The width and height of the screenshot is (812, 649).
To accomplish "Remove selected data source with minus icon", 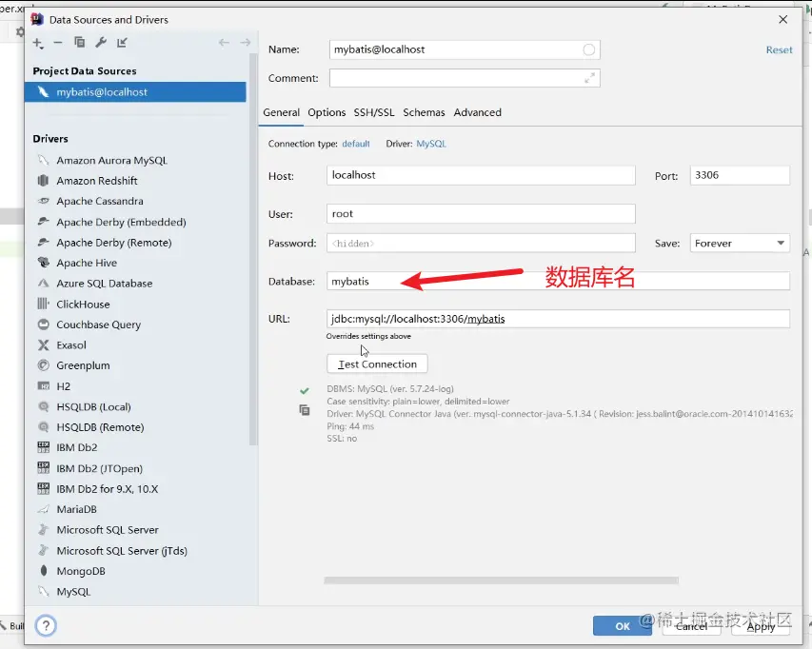I will [x=58, y=43].
